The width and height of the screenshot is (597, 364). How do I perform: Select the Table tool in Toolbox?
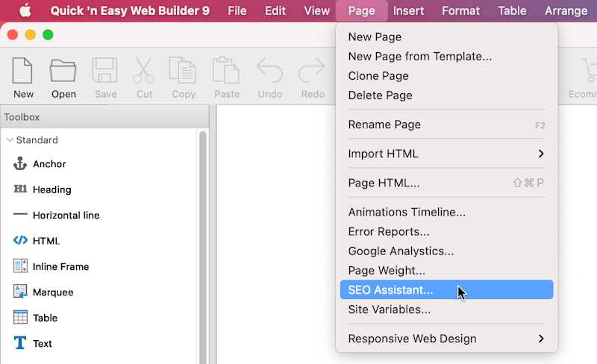point(20,318)
